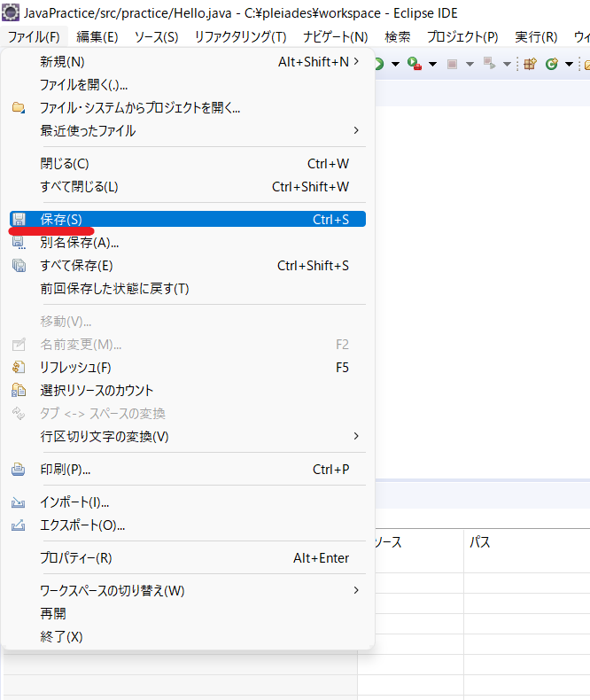Choose エクスポート(O)... menu item
The width and height of the screenshot is (590, 700).
tap(188, 525)
